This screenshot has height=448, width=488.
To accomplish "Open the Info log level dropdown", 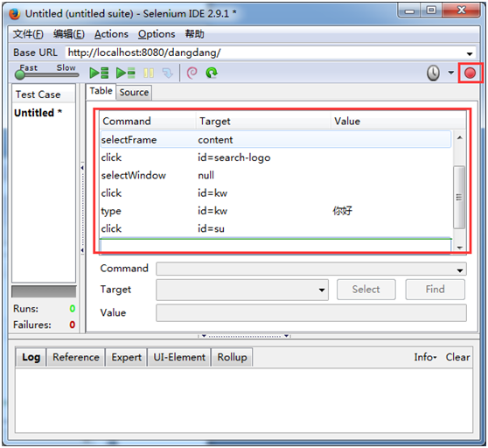I will coord(425,357).
